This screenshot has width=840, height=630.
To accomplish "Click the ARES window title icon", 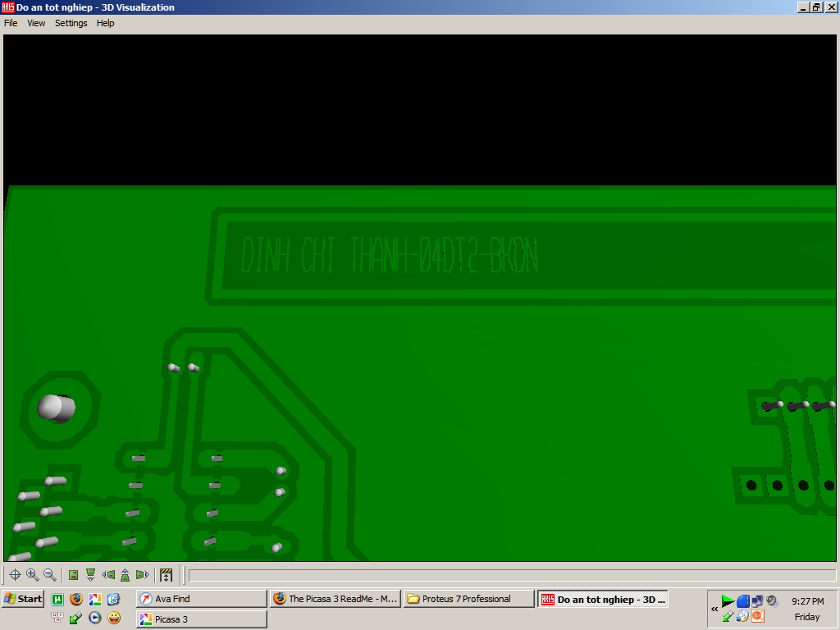I will pos(7,7).
